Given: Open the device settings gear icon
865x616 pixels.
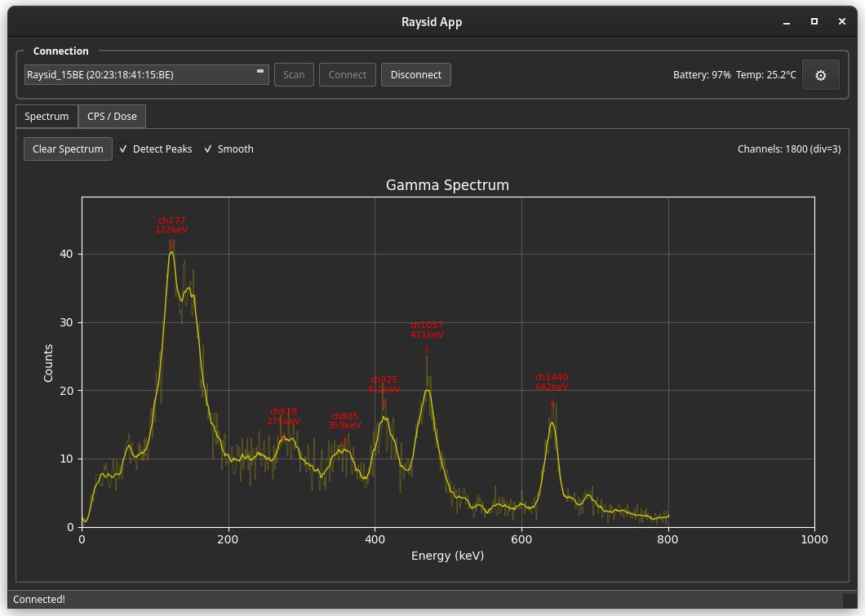Looking at the screenshot, I should tap(821, 74).
